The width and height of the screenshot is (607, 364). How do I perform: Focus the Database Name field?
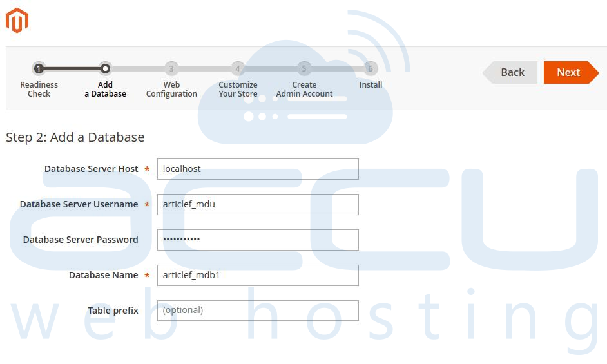pyautogui.click(x=258, y=275)
